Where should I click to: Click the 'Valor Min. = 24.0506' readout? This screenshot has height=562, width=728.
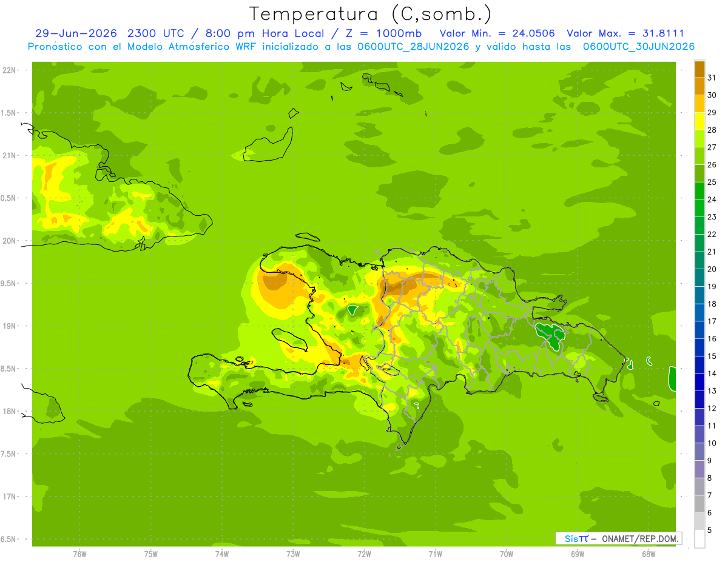(x=497, y=33)
